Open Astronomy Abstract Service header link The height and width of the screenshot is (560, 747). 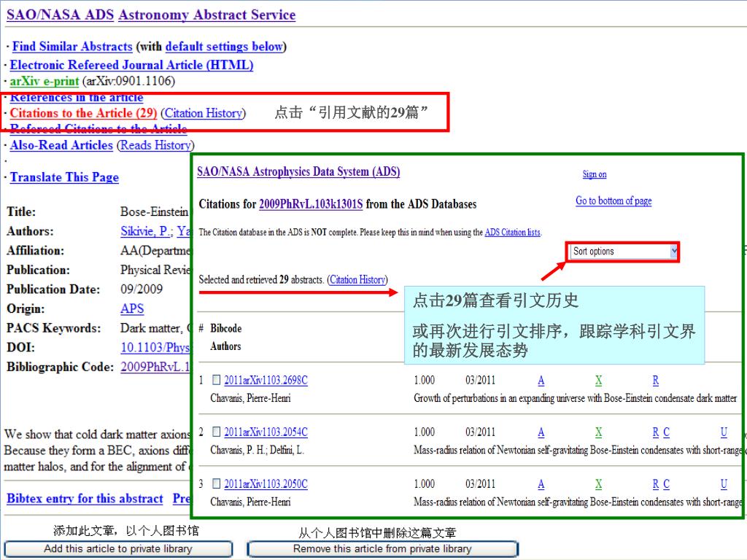(206, 15)
